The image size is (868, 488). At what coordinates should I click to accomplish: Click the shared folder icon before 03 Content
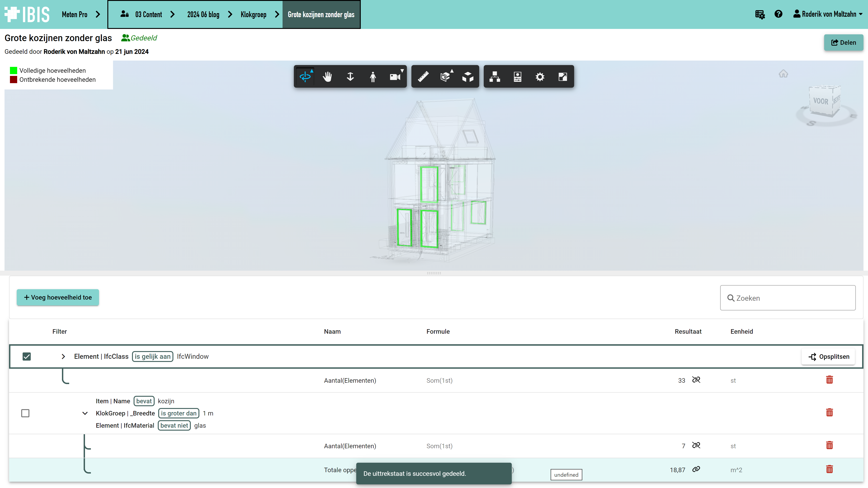point(124,14)
